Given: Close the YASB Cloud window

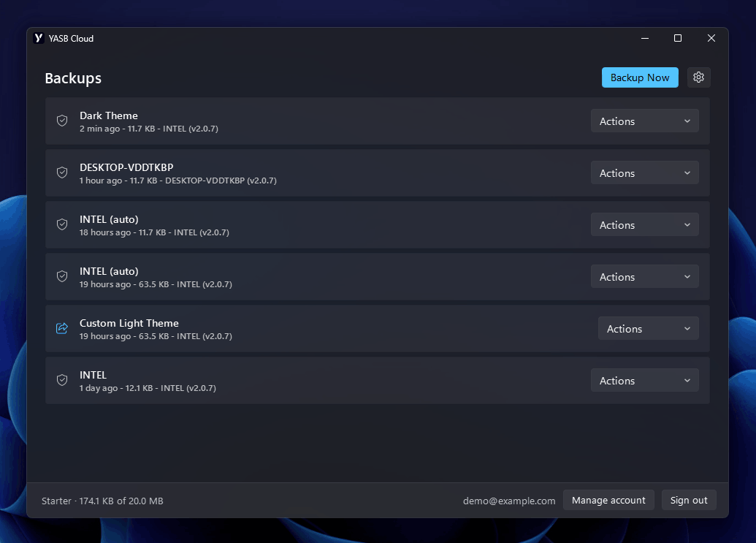Looking at the screenshot, I should 711,38.
